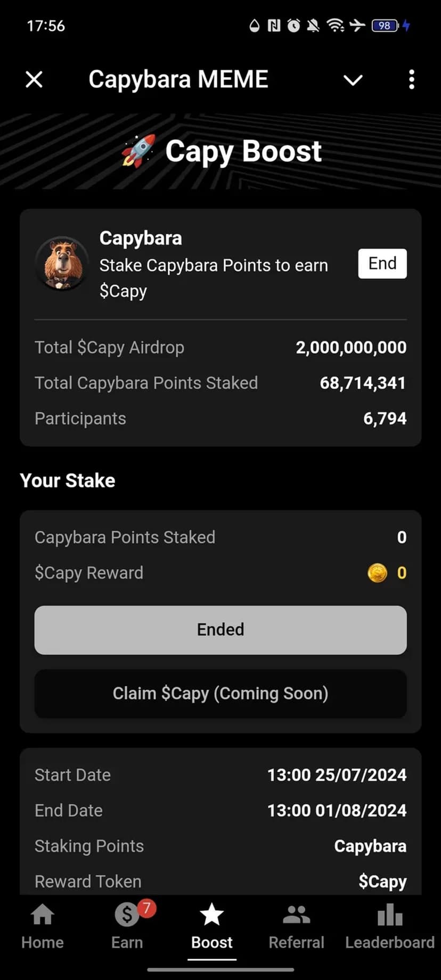The width and height of the screenshot is (441, 980).
Task: Close the Capybara MEME mini app
Action: (34, 80)
